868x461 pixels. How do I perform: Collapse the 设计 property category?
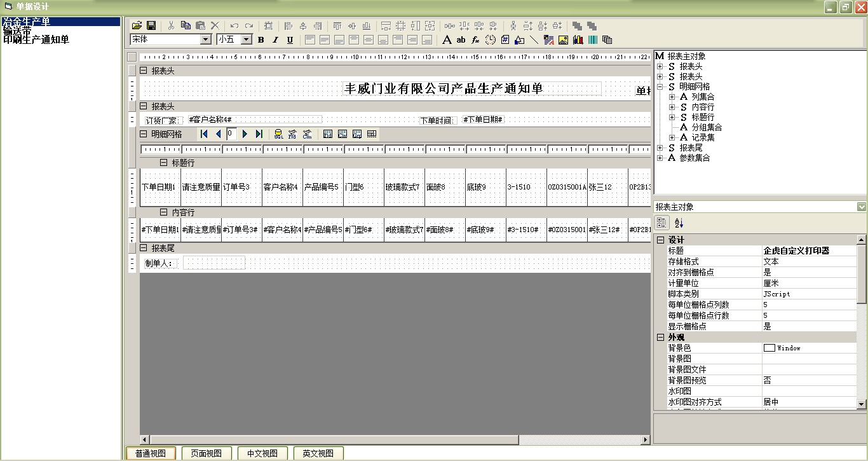coord(660,240)
